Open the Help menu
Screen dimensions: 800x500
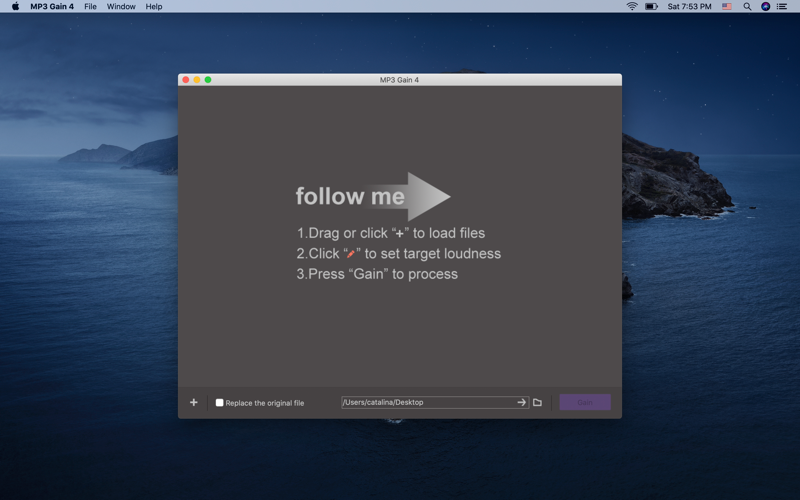(x=154, y=6)
